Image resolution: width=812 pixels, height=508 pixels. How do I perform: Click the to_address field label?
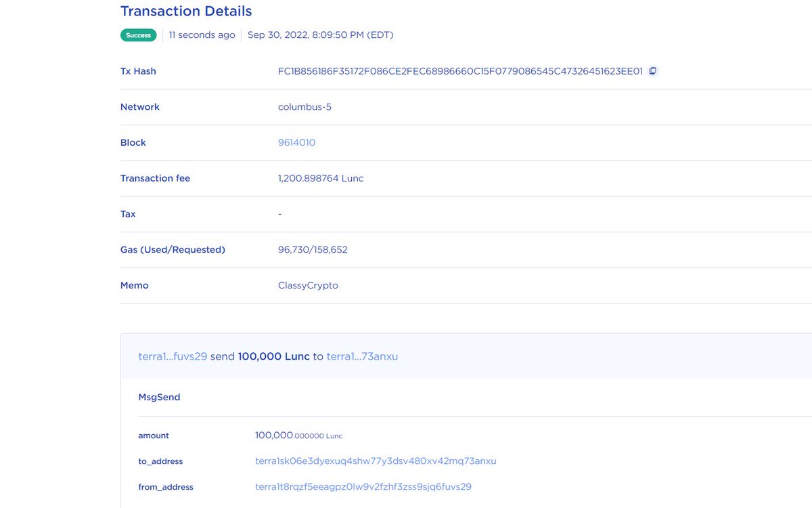(x=160, y=461)
